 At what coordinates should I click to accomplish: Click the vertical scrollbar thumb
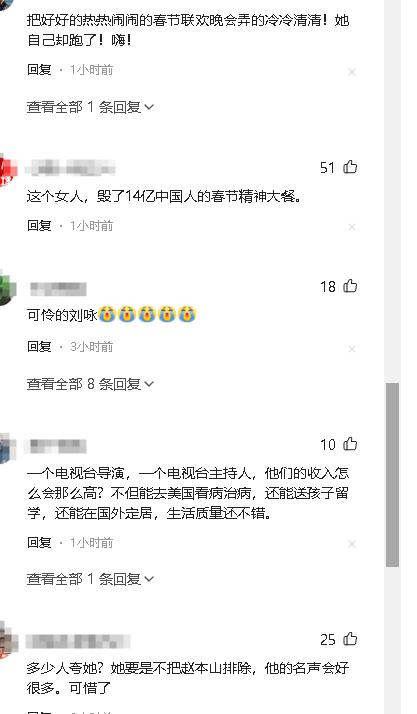click(392, 474)
